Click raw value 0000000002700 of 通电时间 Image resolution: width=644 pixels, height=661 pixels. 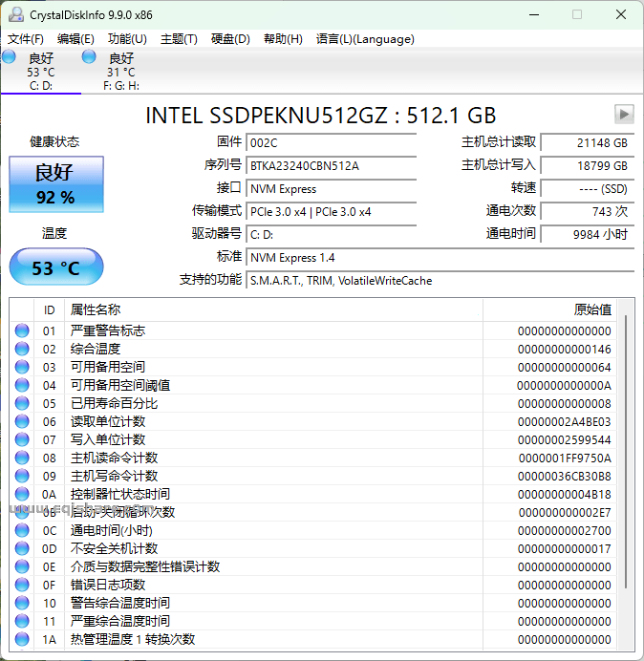565,530
